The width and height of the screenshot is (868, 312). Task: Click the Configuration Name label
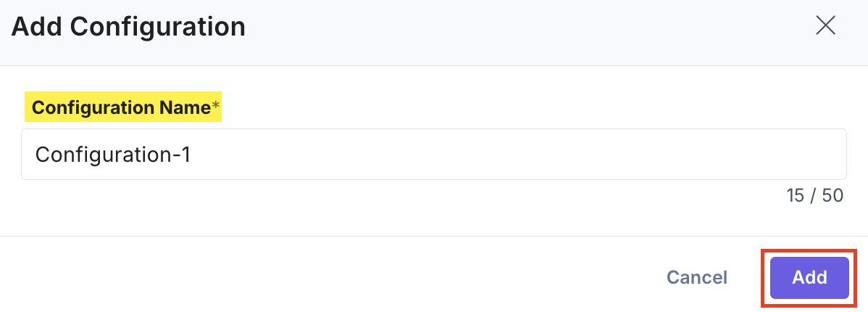pyautogui.click(x=121, y=108)
